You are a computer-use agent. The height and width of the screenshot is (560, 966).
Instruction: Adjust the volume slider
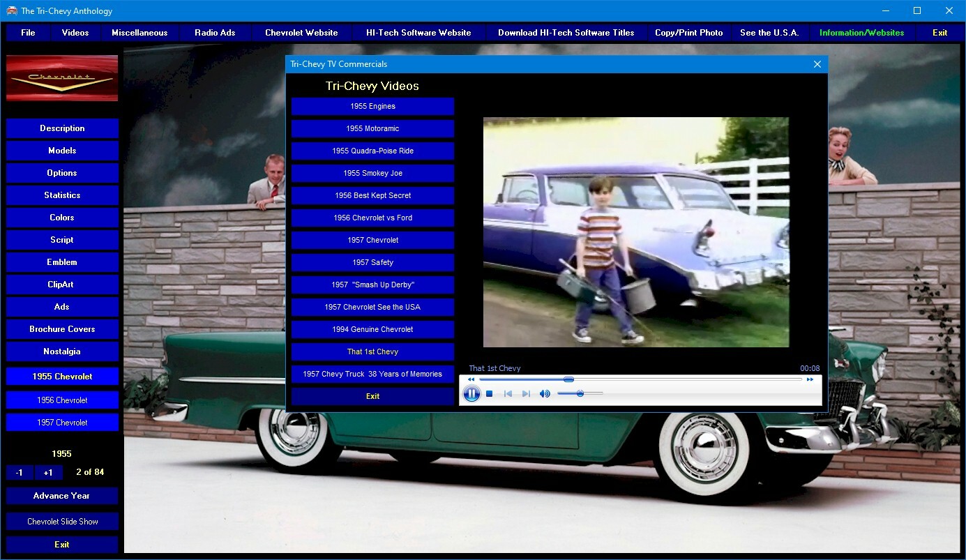pyautogui.click(x=580, y=394)
